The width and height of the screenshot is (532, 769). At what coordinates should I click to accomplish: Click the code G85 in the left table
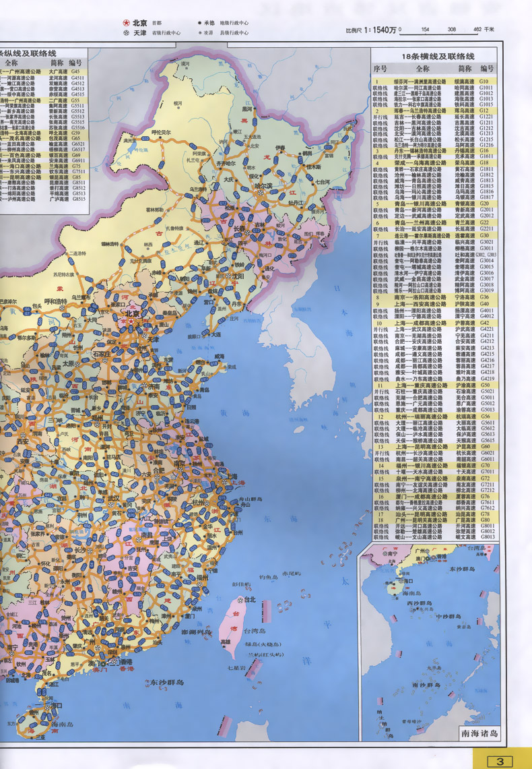point(76,177)
